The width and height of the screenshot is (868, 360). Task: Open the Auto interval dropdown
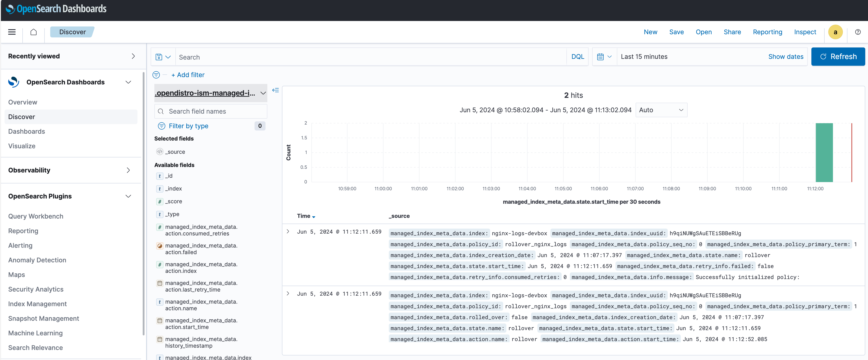point(661,110)
